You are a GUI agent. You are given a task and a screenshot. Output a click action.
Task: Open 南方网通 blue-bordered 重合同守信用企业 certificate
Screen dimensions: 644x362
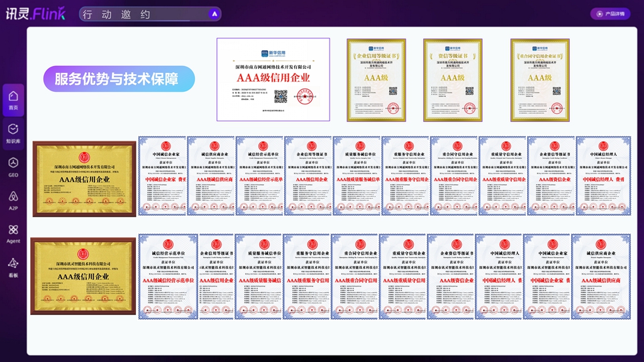point(454,176)
